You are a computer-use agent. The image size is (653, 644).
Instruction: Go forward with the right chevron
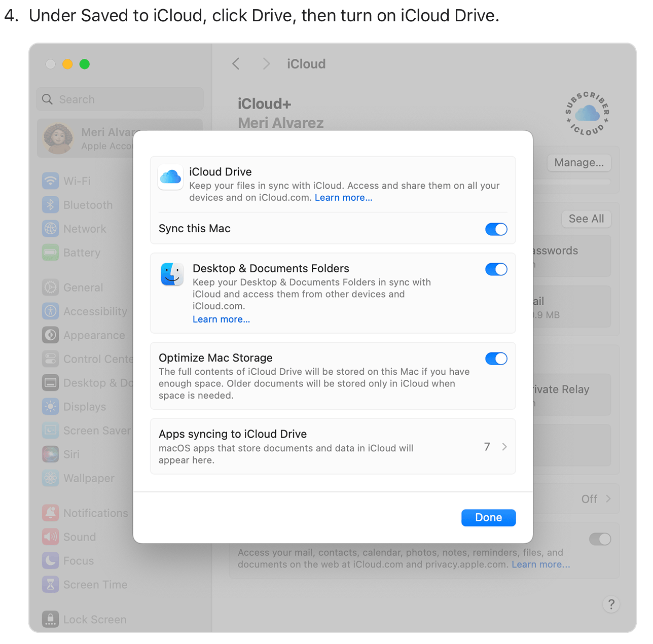point(266,64)
